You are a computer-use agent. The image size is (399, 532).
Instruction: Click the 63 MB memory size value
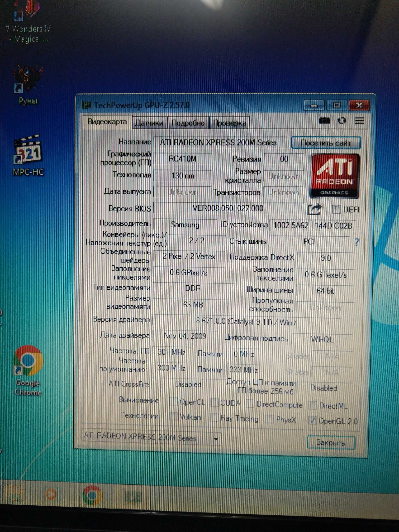pos(193,305)
